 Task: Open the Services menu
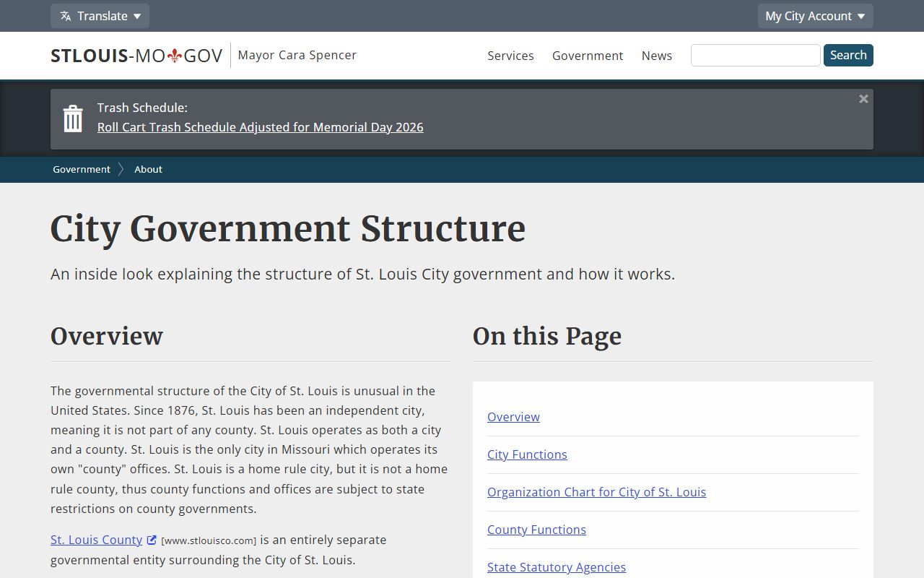[510, 56]
